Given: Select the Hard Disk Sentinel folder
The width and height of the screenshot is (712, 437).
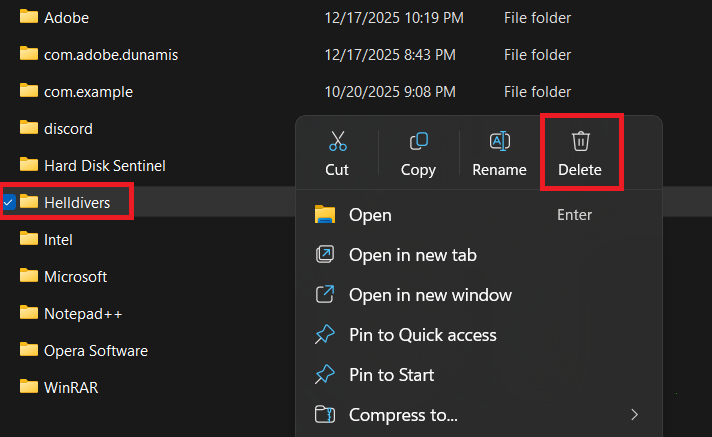Looking at the screenshot, I should coord(104,166).
